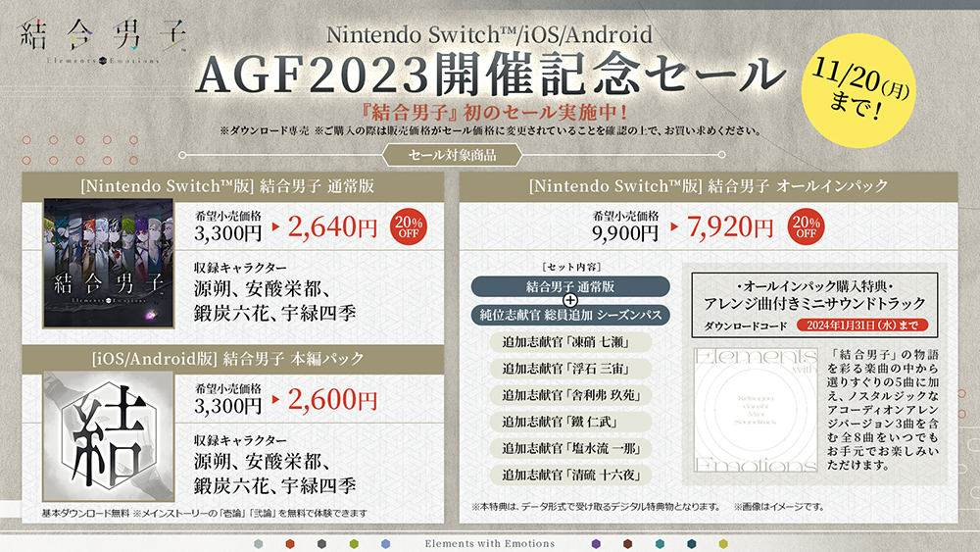Pick the periwinkle blue hexagon swatch at bottom
Viewport: 980px width, 552px height.
(x=385, y=544)
